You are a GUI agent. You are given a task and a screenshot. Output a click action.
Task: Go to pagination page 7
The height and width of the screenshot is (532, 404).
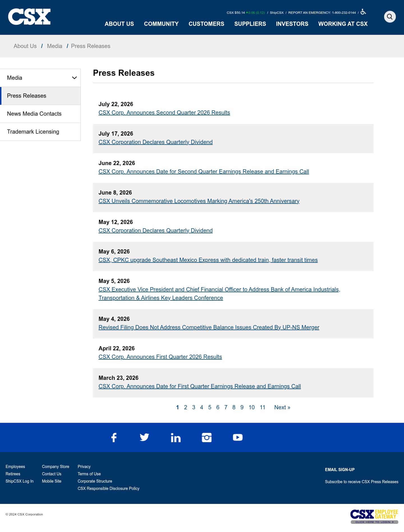226,407
